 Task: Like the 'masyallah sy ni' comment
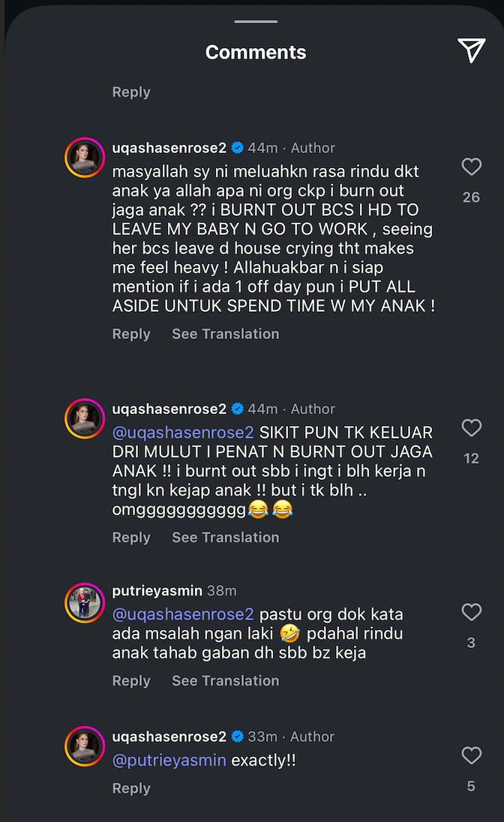pos(471,166)
